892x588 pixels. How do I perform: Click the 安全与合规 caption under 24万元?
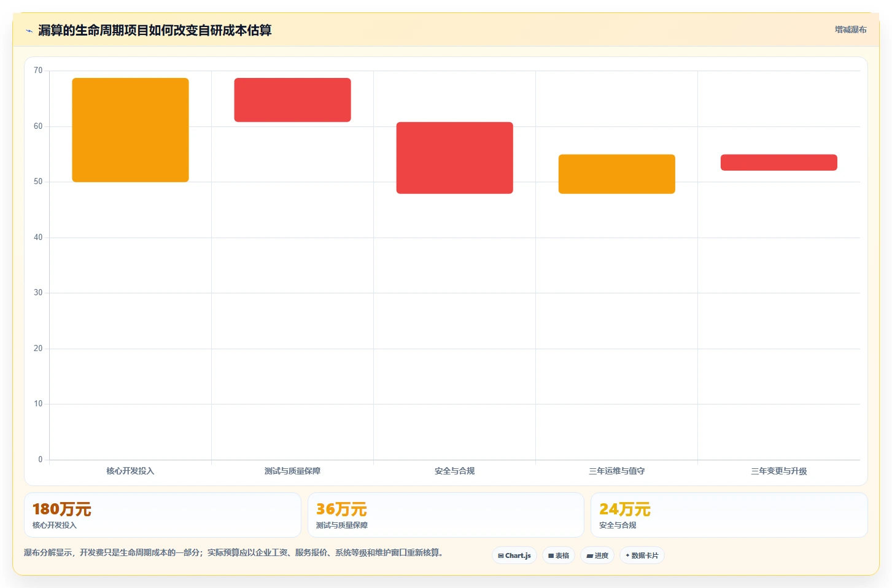coord(618,525)
